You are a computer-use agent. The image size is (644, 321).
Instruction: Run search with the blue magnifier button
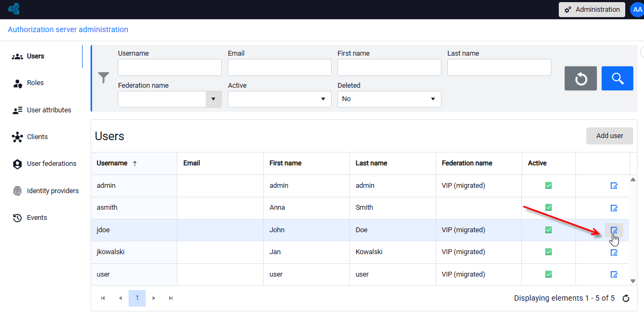[x=617, y=79]
